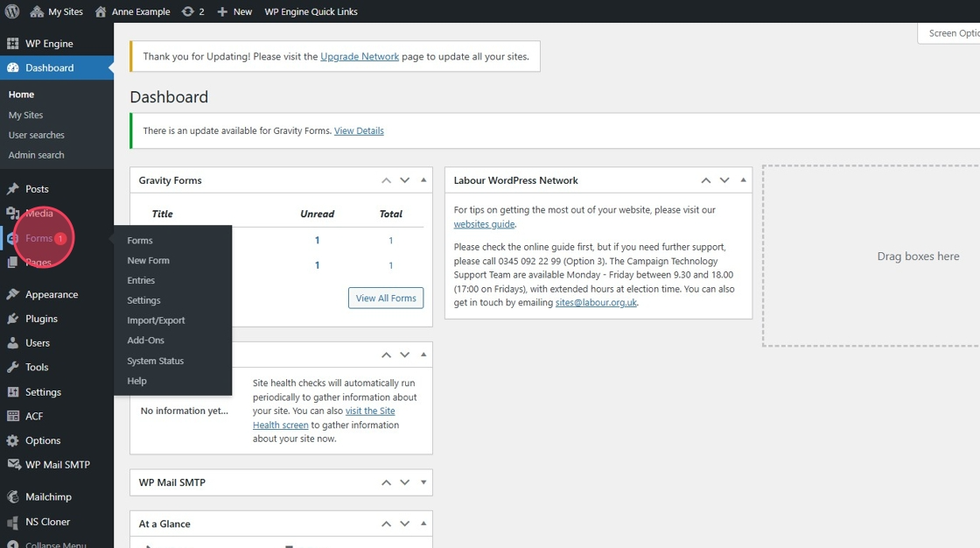Collapse the Site Health widget toggle
The height and width of the screenshot is (548, 980).
tap(423, 355)
